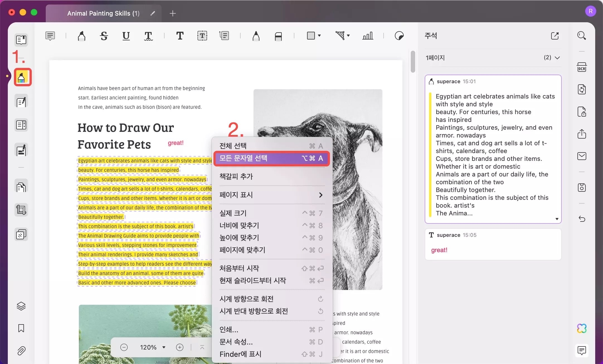Screen dimensions: 603x364
Task: Switch to Animal Painting Skills (1) tab
Action: tap(103, 13)
